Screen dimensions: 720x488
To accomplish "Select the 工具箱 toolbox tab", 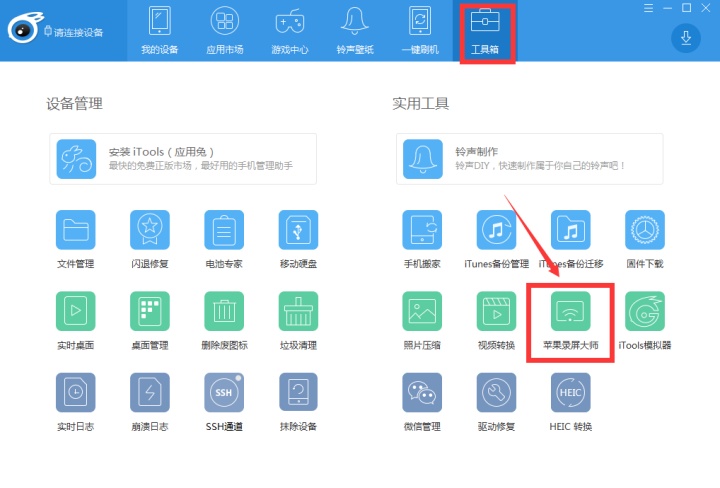I will pos(485,30).
